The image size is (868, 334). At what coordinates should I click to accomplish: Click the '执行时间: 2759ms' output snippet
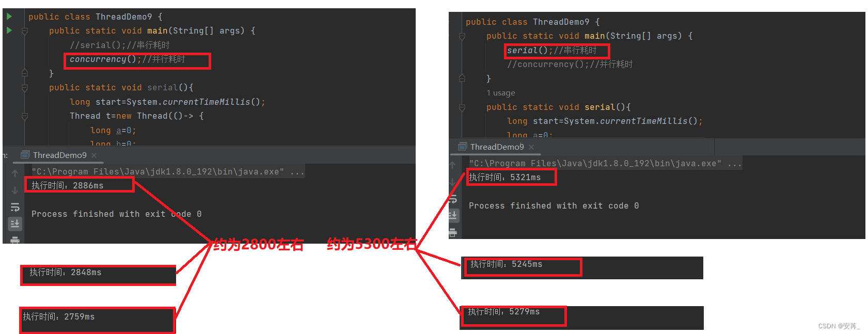[x=59, y=316]
